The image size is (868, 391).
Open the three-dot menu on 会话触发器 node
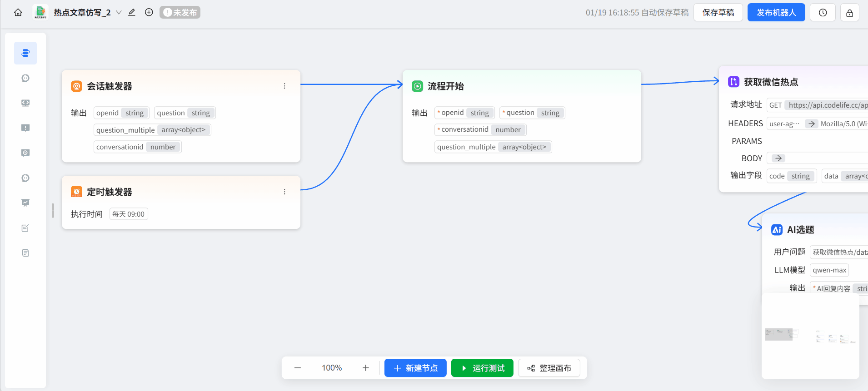284,86
